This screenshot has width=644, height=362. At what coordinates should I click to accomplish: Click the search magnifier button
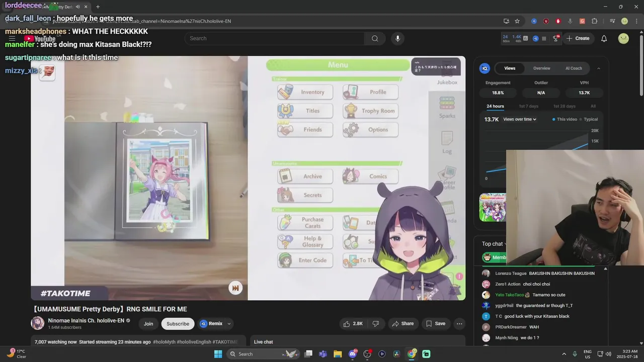coord(375,38)
